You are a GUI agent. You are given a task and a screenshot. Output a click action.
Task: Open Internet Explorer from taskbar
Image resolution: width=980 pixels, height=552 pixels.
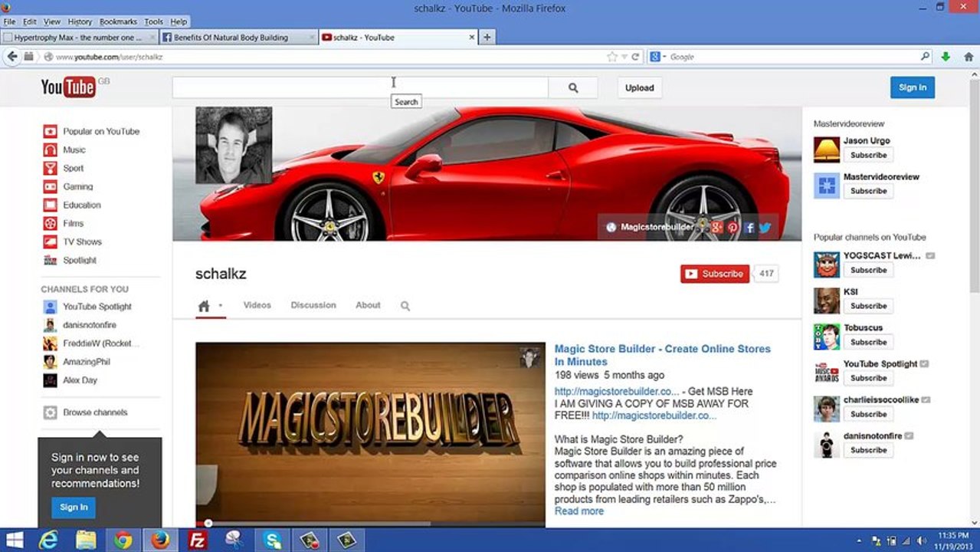click(x=48, y=540)
